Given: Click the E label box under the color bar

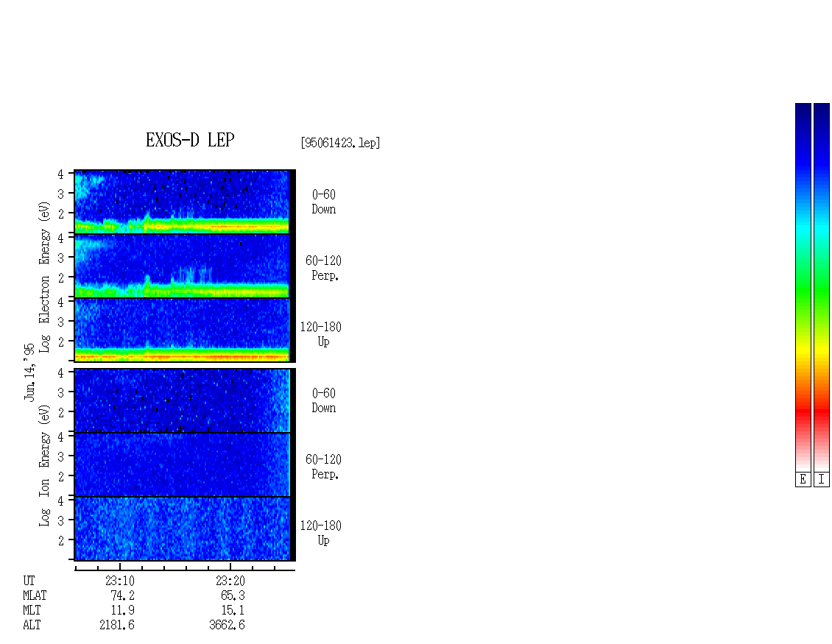Looking at the screenshot, I should [803, 480].
